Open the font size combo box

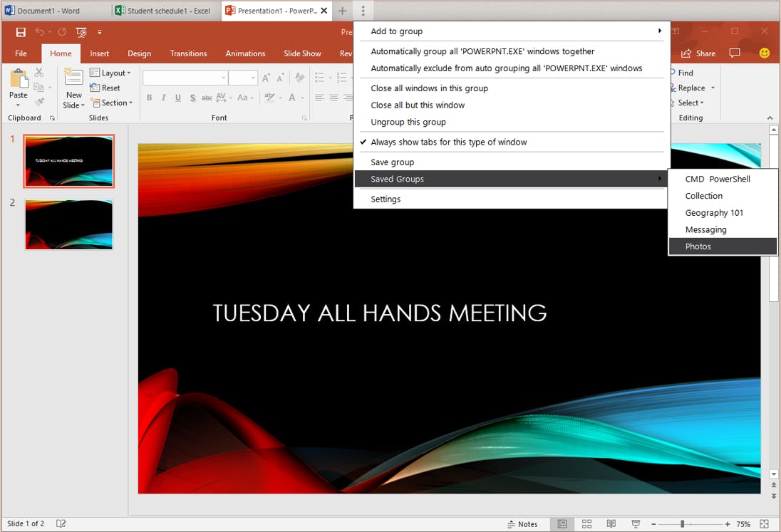(242, 78)
